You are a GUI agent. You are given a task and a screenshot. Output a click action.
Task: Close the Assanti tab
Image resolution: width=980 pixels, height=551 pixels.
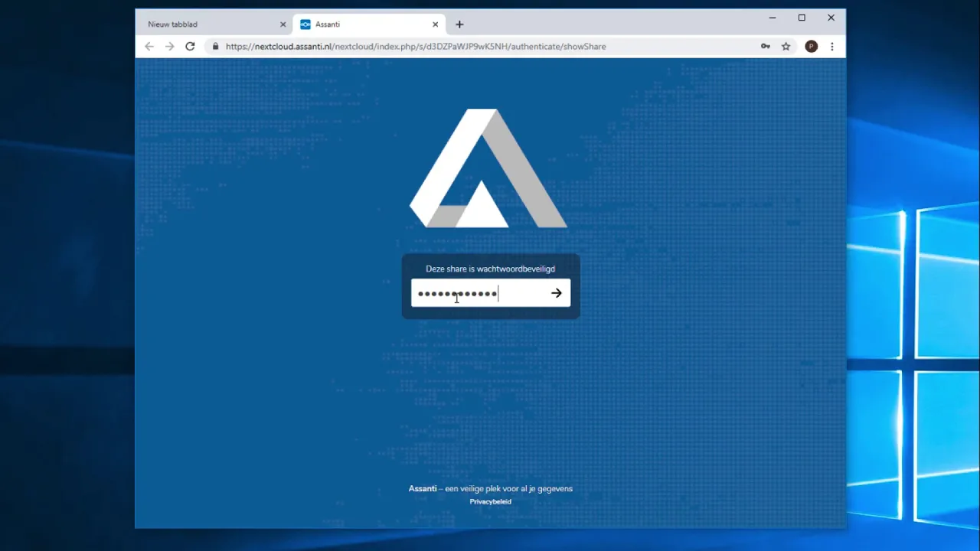tap(436, 24)
